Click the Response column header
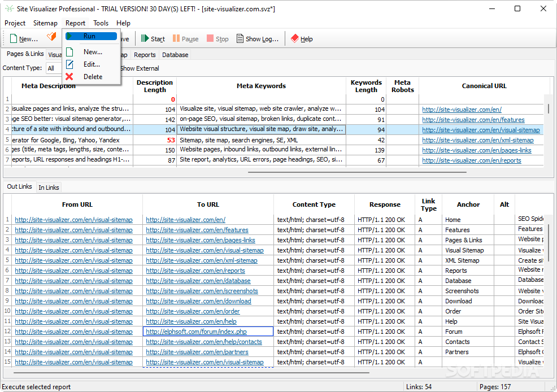The height and width of the screenshot is (392, 557). pos(385,204)
